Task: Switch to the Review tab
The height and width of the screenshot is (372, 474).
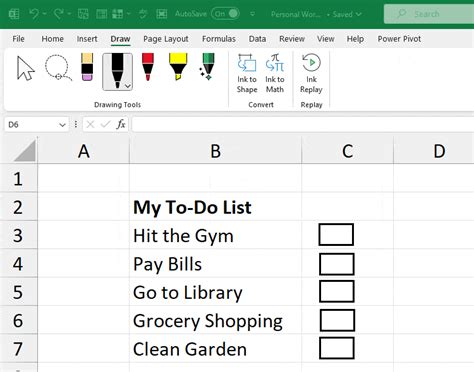Action: pyautogui.click(x=292, y=39)
